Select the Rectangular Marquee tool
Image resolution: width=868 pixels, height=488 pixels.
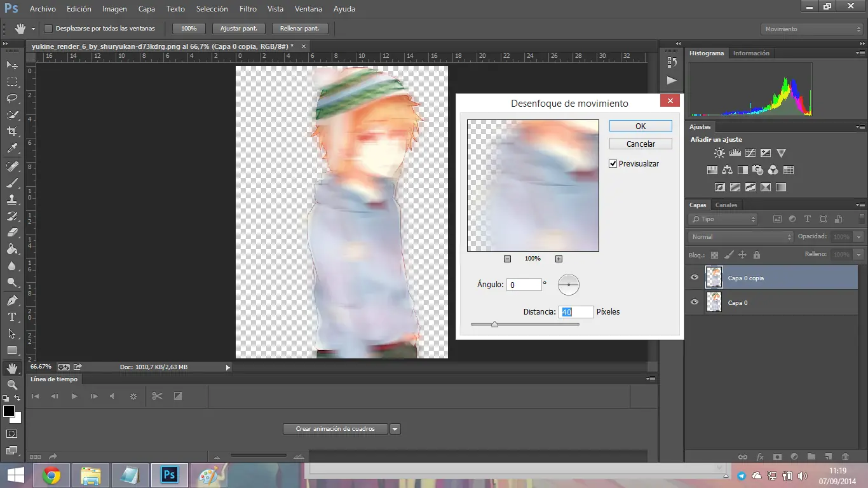(12, 82)
